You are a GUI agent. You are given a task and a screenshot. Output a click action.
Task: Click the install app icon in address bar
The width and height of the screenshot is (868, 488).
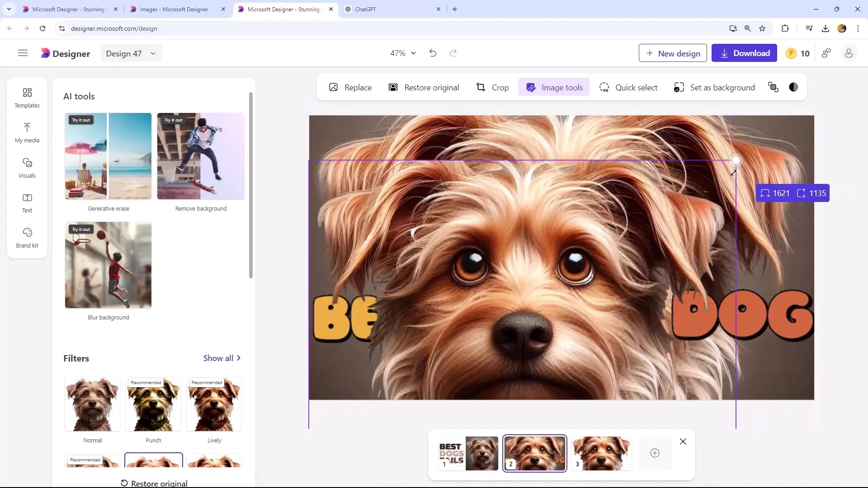[x=733, y=28]
